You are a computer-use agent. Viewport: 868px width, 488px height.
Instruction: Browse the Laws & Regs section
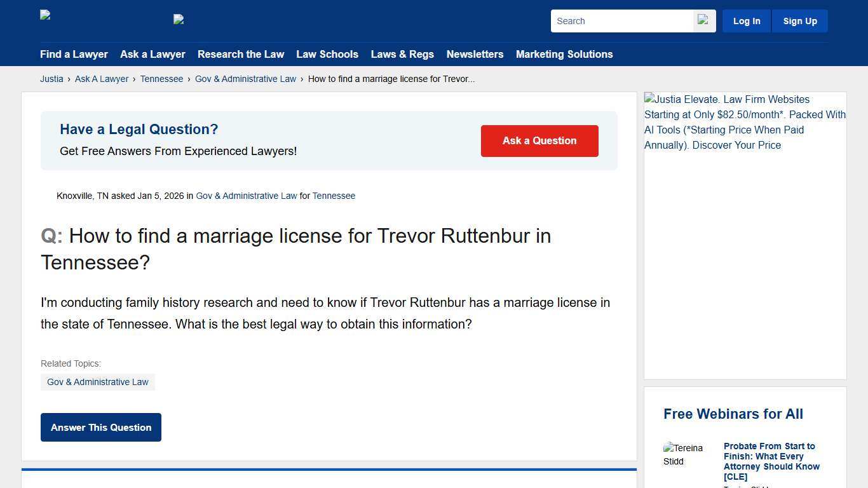click(402, 55)
